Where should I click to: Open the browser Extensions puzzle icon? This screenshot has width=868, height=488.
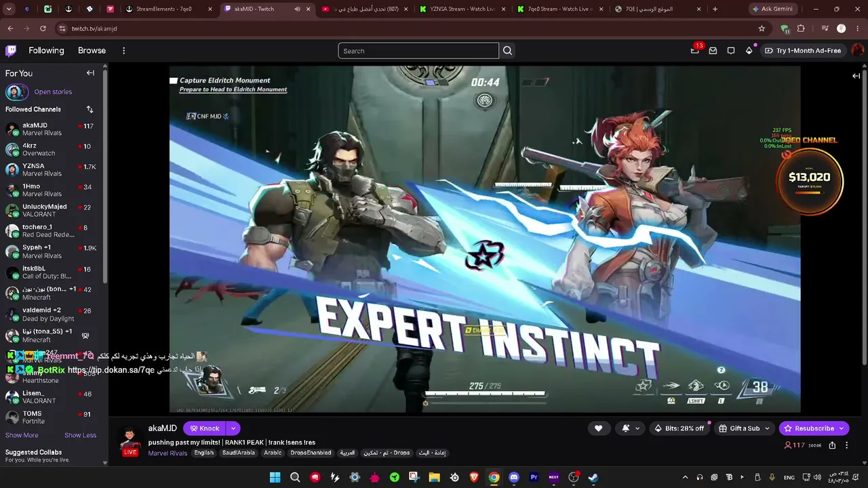801,28
